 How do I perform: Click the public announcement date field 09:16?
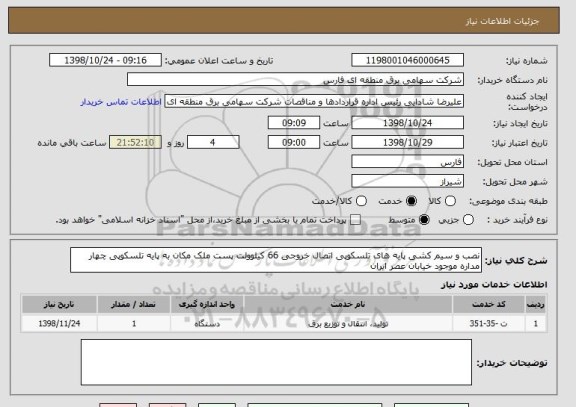pyautogui.click(x=105, y=60)
